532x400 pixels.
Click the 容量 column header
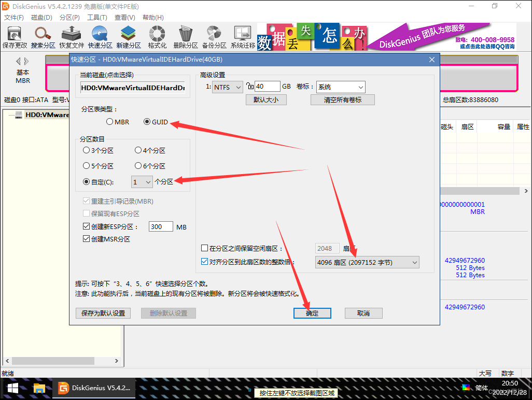point(503,127)
